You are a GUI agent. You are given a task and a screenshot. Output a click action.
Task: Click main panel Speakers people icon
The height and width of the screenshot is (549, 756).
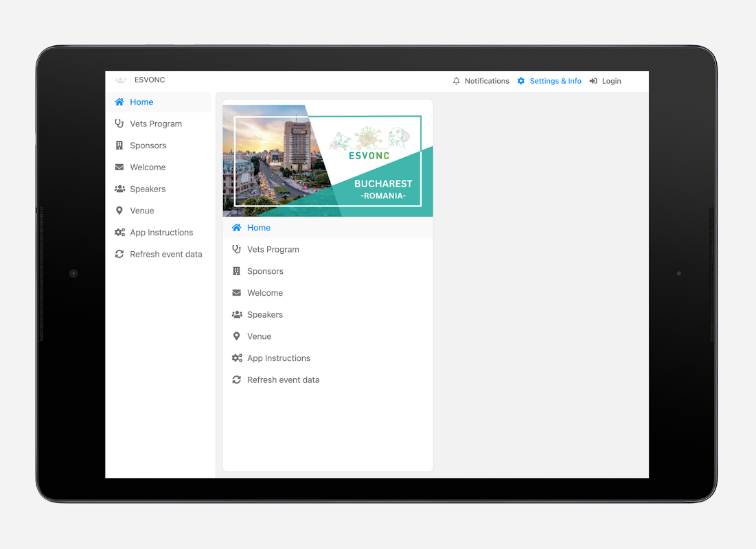[237, 314]
